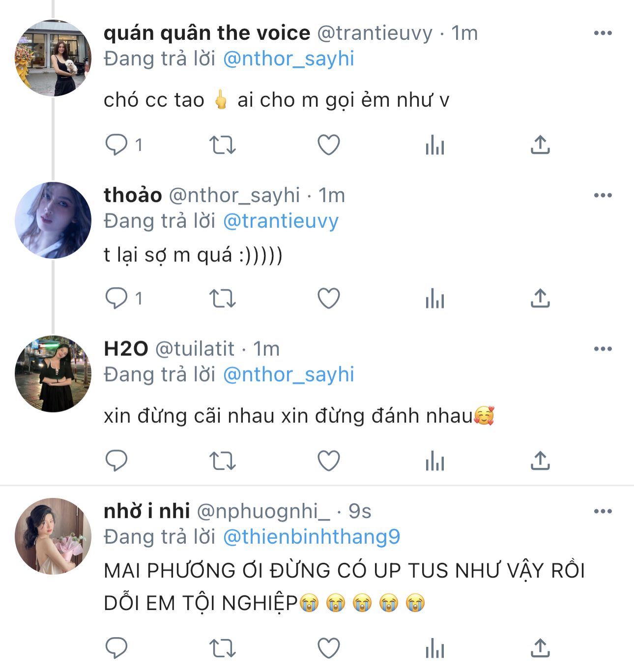Open H2O's profile picture
This screenshot has height=672, width=634.
[x=53, y=374]
